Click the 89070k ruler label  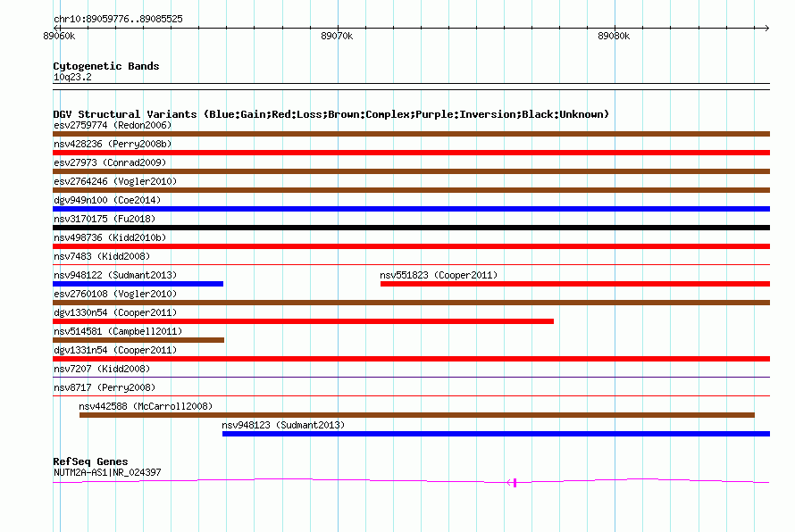[337, 36]
